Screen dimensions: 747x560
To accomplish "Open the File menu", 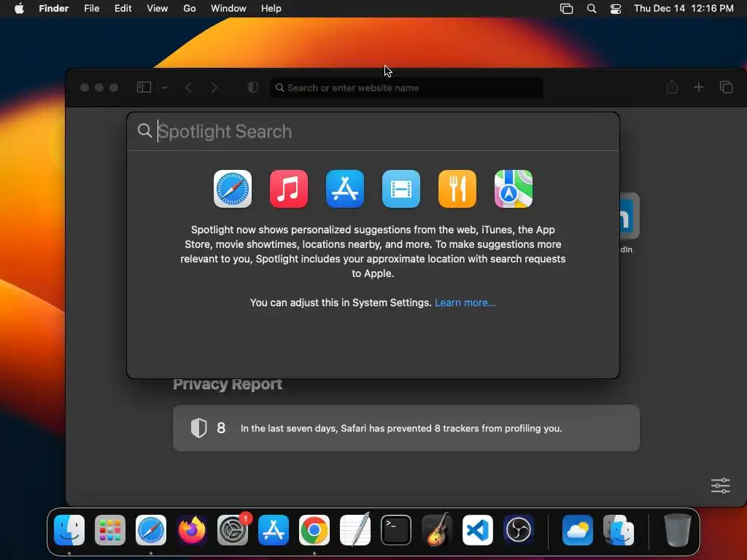I will click(x=91, y=9).
